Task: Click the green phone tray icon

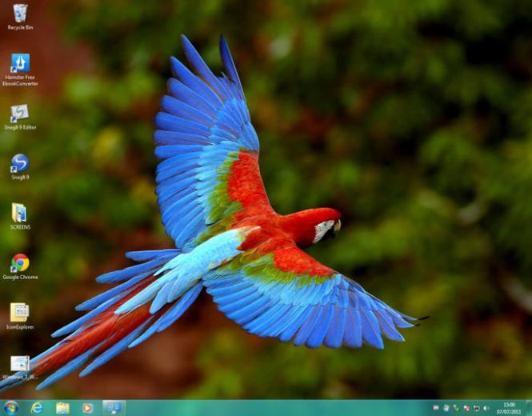Action: [456, 408]
